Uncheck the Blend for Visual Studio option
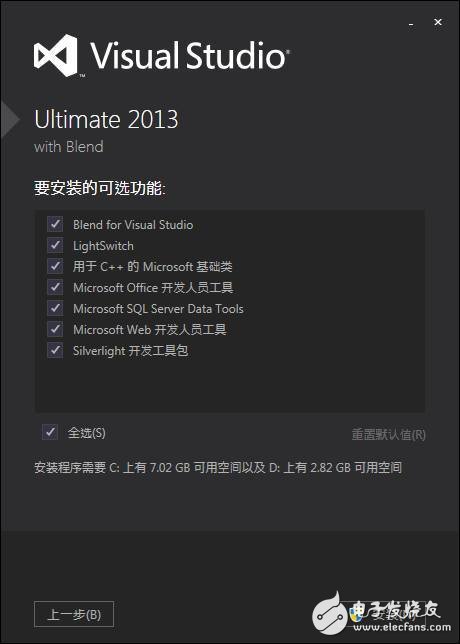This screenshot has width=460, height=644. (55, 224)
